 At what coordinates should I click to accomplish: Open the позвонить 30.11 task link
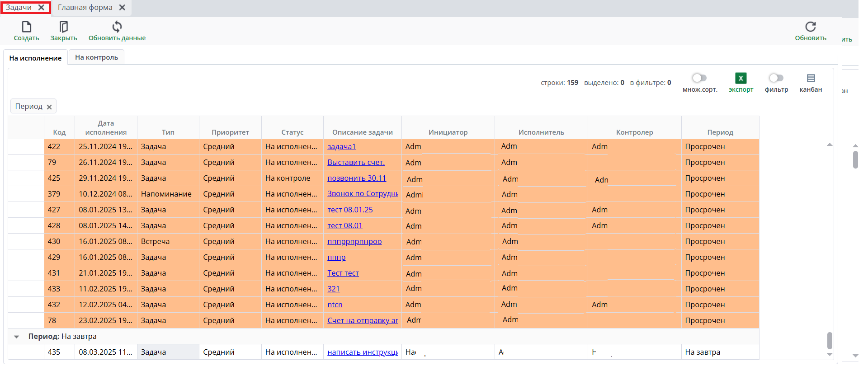[x=356, y=178]
